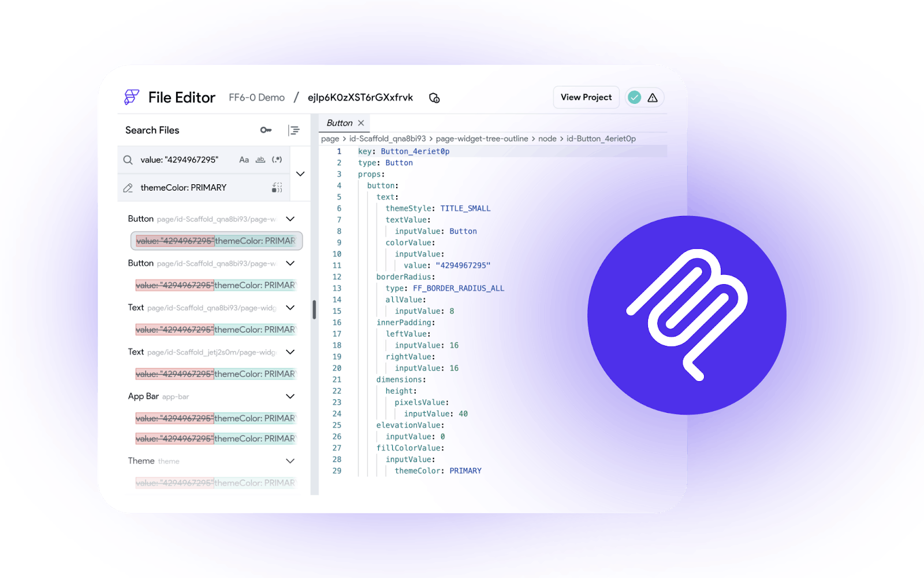Click code line "inputValue: 8"
Screen dimensions: 924x578
[424, 311]
